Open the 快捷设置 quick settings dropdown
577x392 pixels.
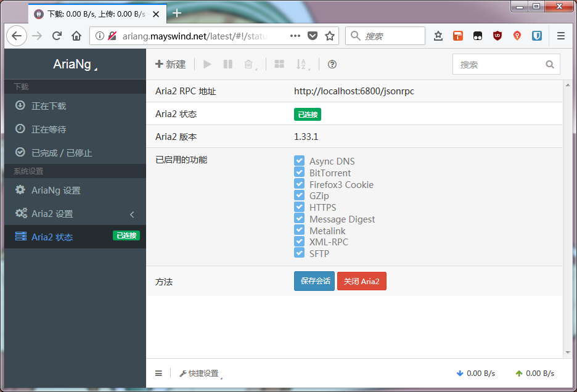[201, 374]
